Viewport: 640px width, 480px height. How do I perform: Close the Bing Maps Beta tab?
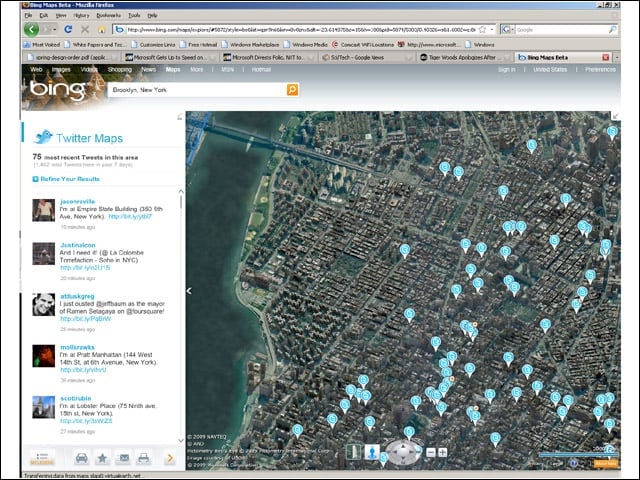tap(606, 58)
